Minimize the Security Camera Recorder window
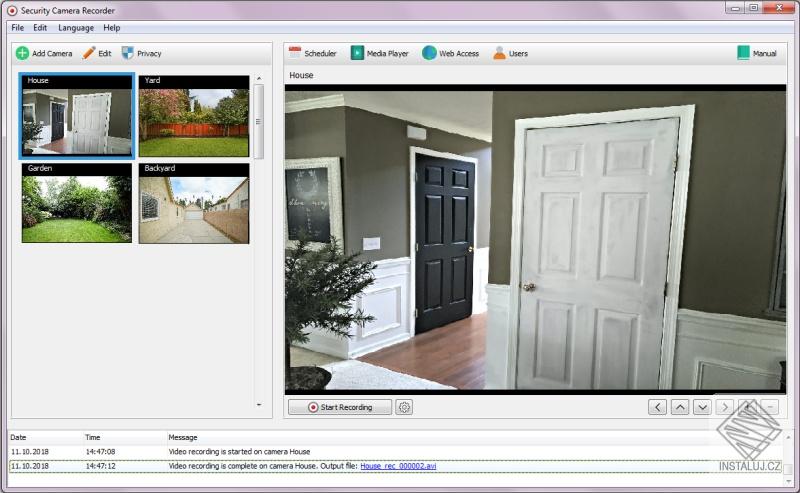This screenshot has height=493, width=800. click(x=735, y=8)
